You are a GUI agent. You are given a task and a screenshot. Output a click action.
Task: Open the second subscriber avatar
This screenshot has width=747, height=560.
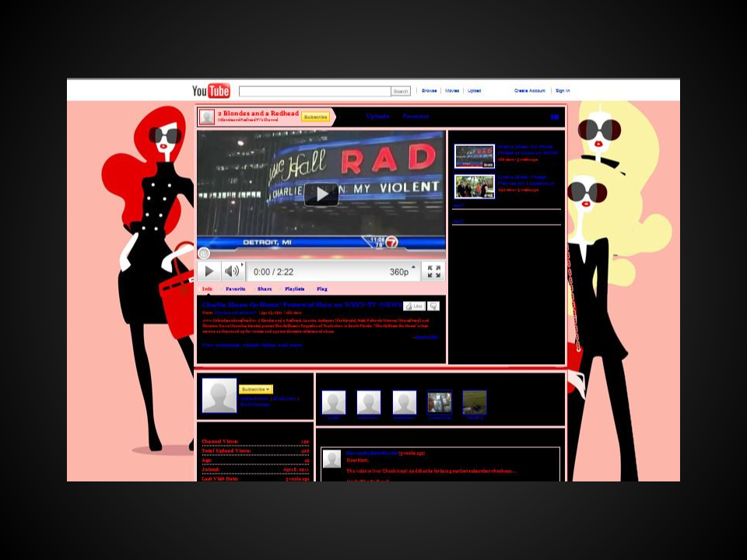point(369,402)
